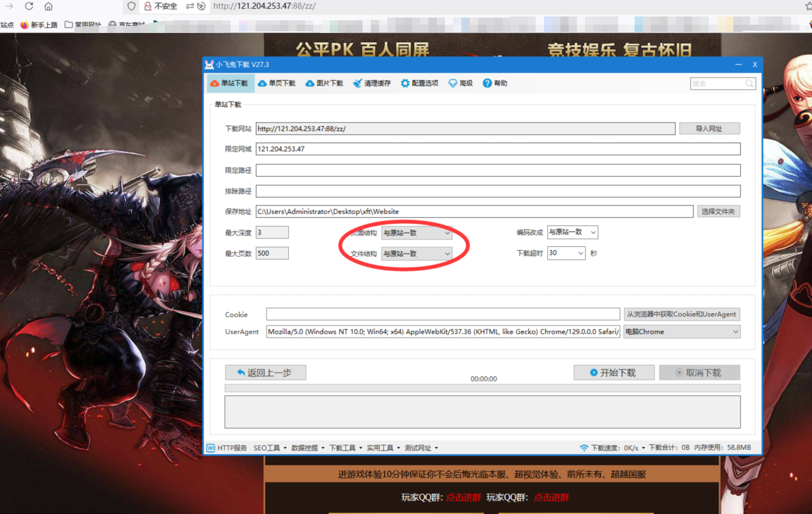The image size is (812, 514).
Task: Click the permissions icon in the address bar
Action: (190, 6)
